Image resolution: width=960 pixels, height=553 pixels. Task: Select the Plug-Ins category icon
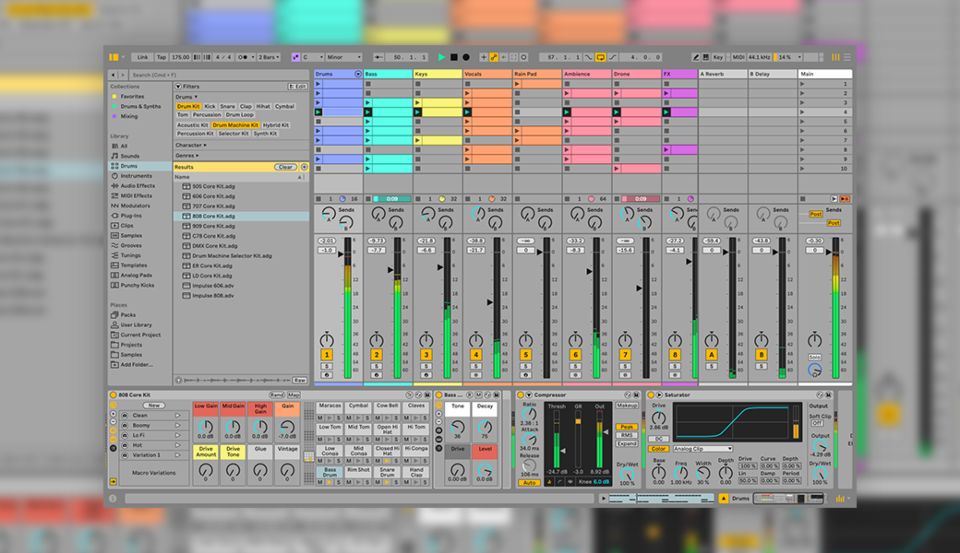click(x=112, y=215)
